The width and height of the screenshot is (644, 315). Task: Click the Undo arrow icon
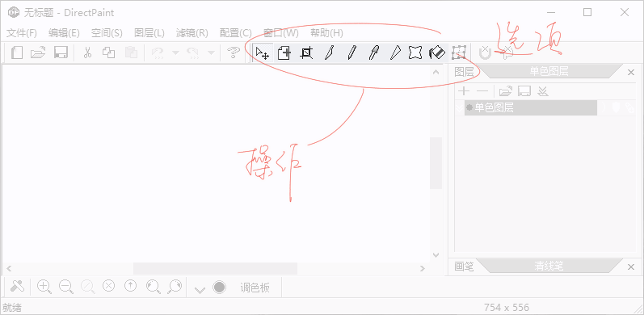click(x=158, y=53)
